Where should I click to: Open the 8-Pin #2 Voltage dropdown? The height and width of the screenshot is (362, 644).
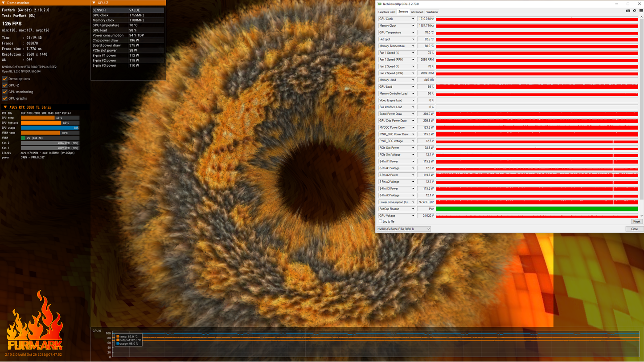click(x=413, y=182)
